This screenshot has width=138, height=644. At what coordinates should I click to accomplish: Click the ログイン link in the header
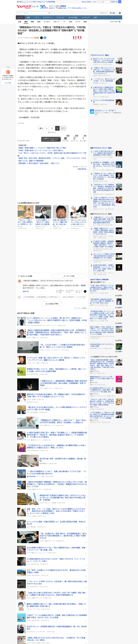pos(52,8)
